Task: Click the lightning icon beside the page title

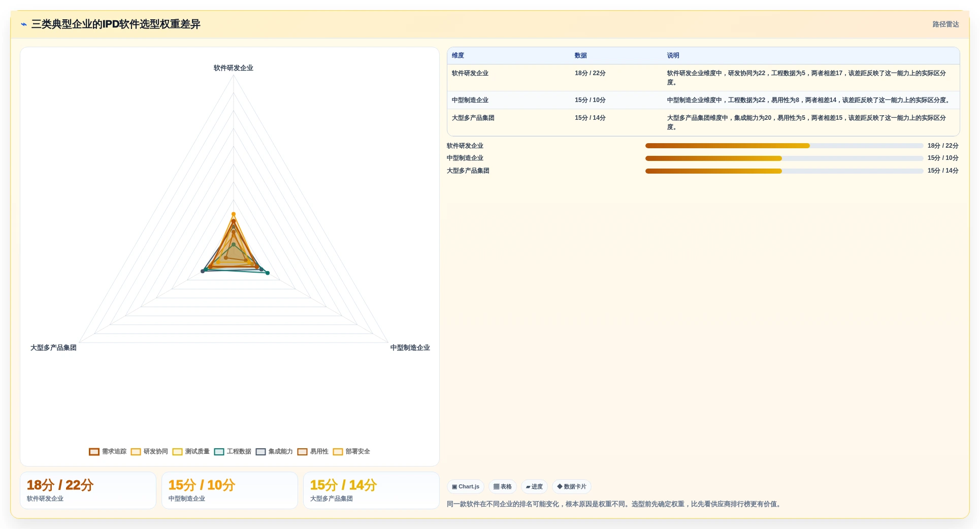Action: 24,24
